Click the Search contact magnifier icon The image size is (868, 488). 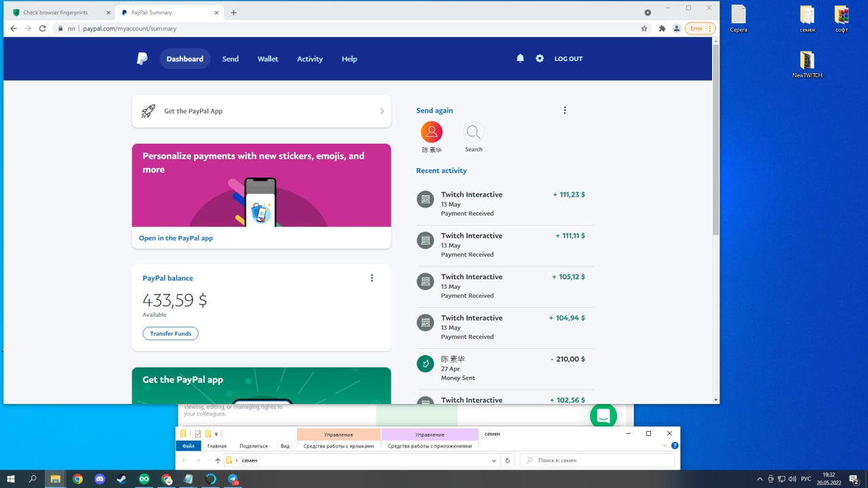pos(473,132)
